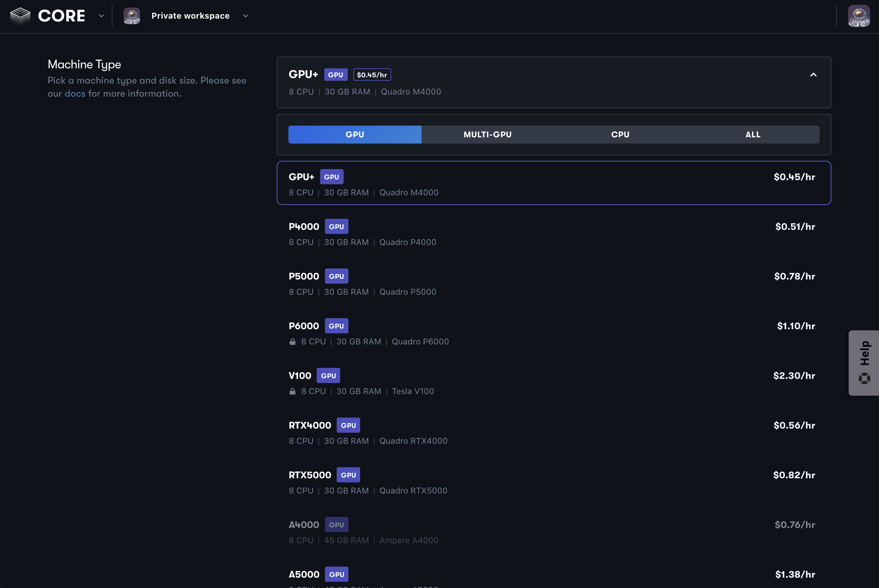Click the workspace astronaut avatar
This screenshot has width=879, height=588.
click(131, 16)
